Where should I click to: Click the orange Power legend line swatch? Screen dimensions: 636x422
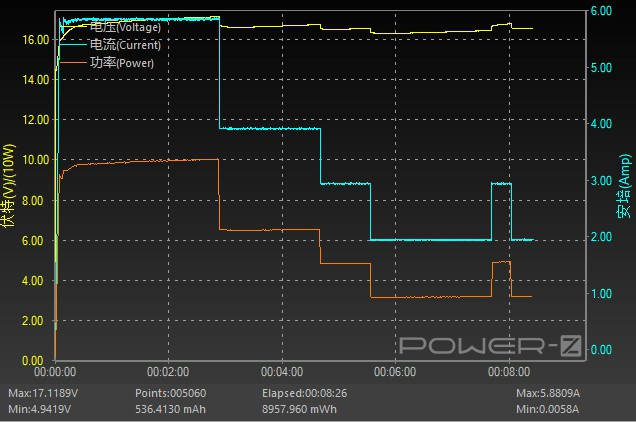[x=75, y=62]
